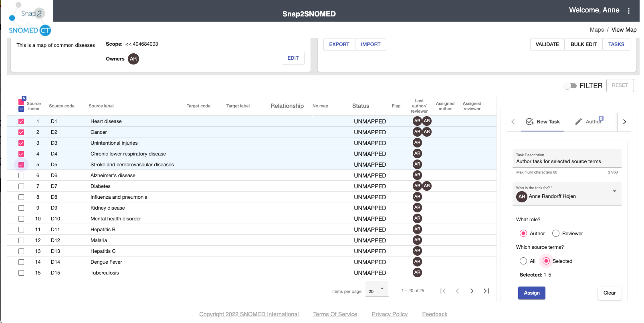
Task: Jump to the last page of results
Action: point(486,291)
